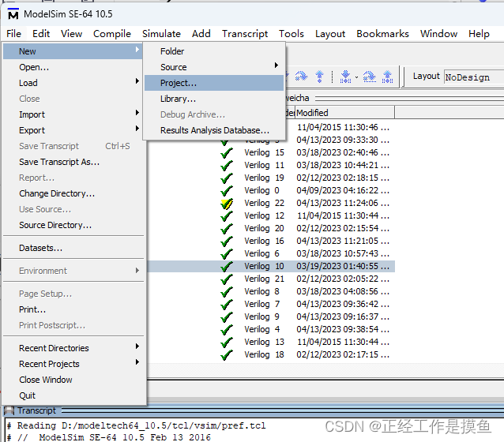Click the status checkmark of Verilog order 18

(227, 354)
